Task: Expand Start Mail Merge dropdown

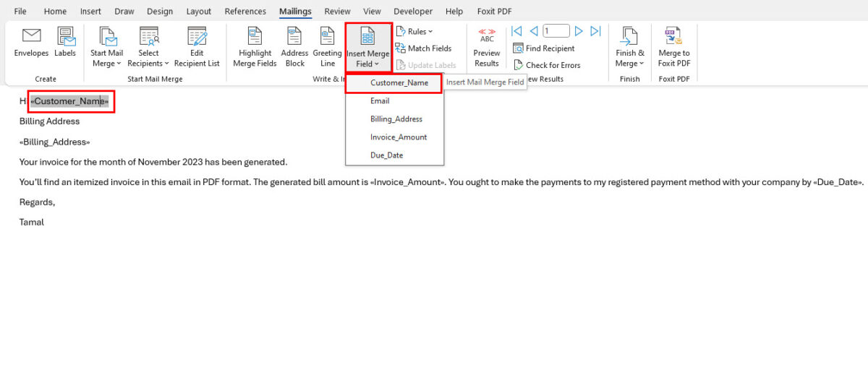Action: pyautogui.click(x=106, y=48)
